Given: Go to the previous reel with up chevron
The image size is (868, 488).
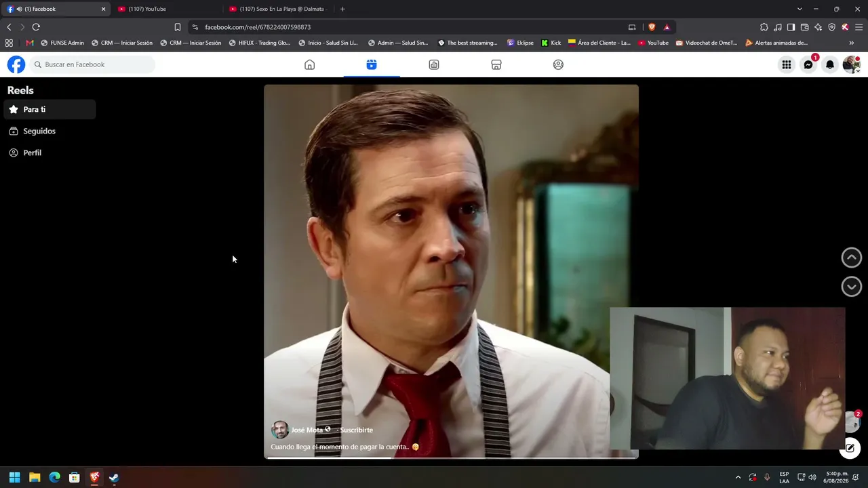Looking at the screenshot, I should pos(852,258).
